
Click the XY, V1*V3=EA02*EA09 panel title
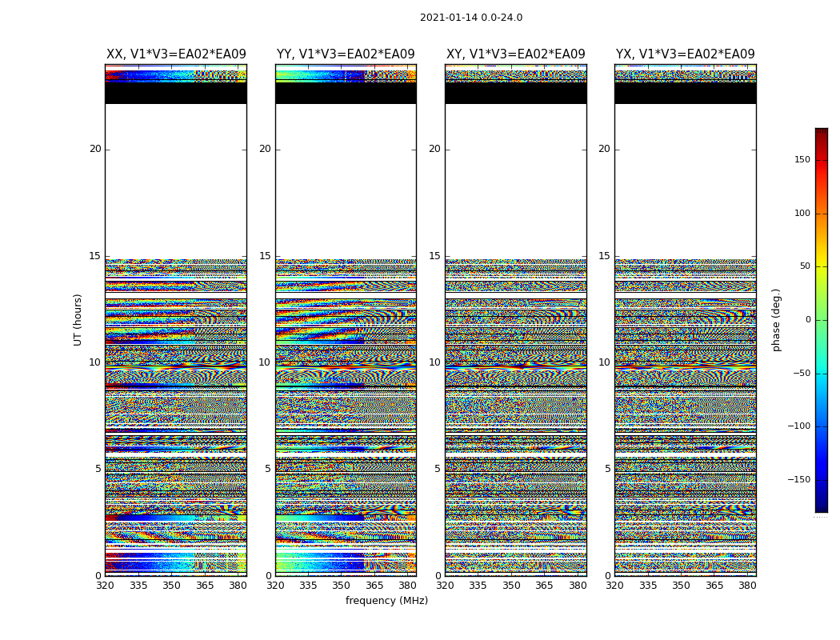pyautogui.click(x=516, y=54)
